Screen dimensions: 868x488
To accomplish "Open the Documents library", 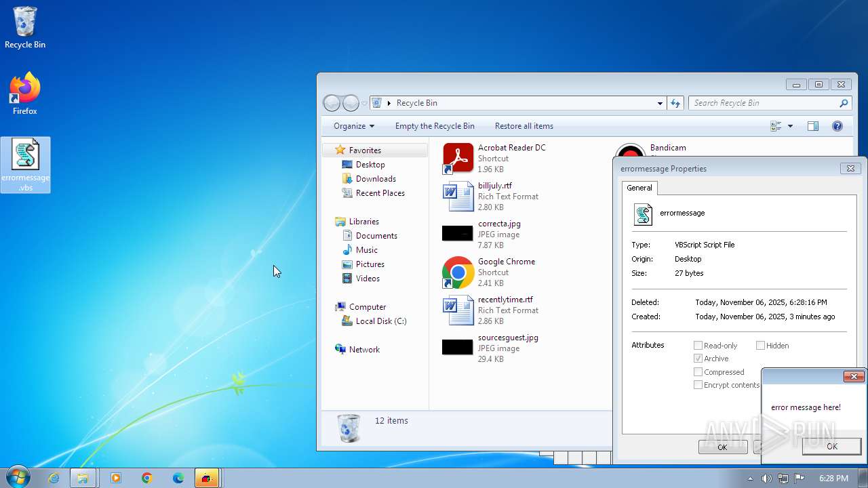I will (x=376, y=236).
